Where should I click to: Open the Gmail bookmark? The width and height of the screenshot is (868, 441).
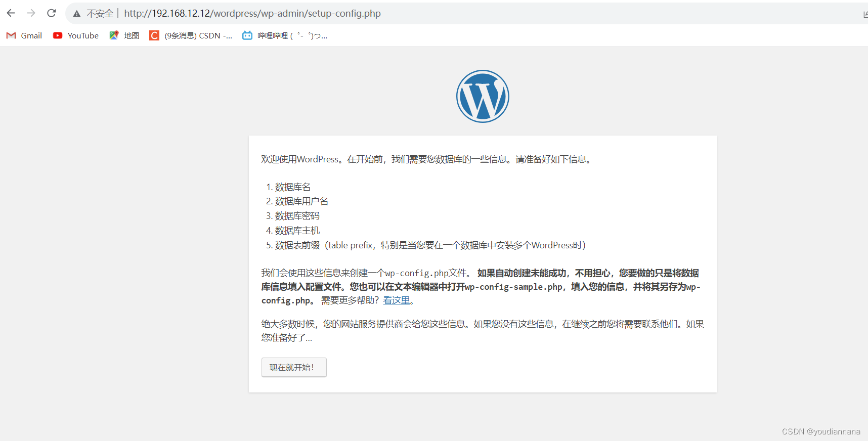pyautogui.click(x=24, y=35)
